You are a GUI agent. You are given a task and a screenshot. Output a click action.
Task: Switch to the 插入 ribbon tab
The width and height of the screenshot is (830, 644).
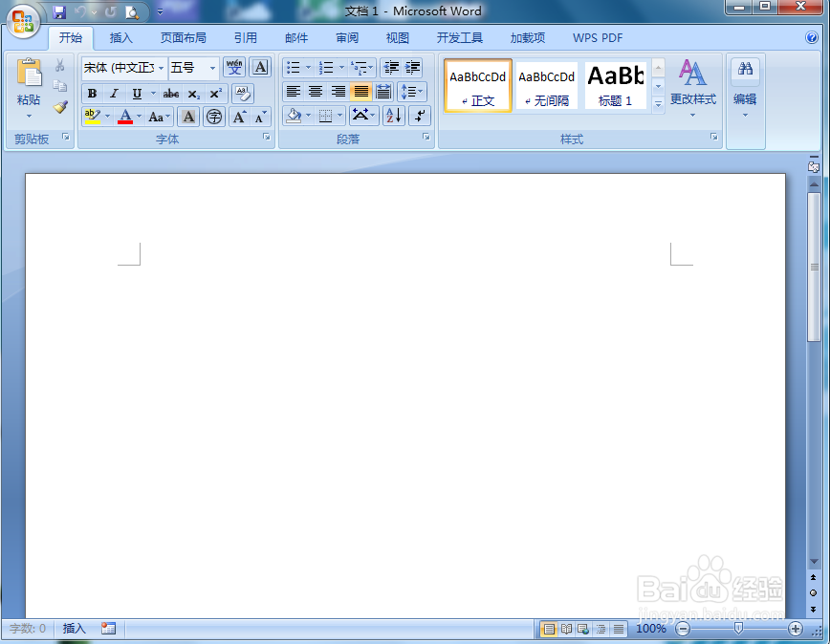coord(121,38)
